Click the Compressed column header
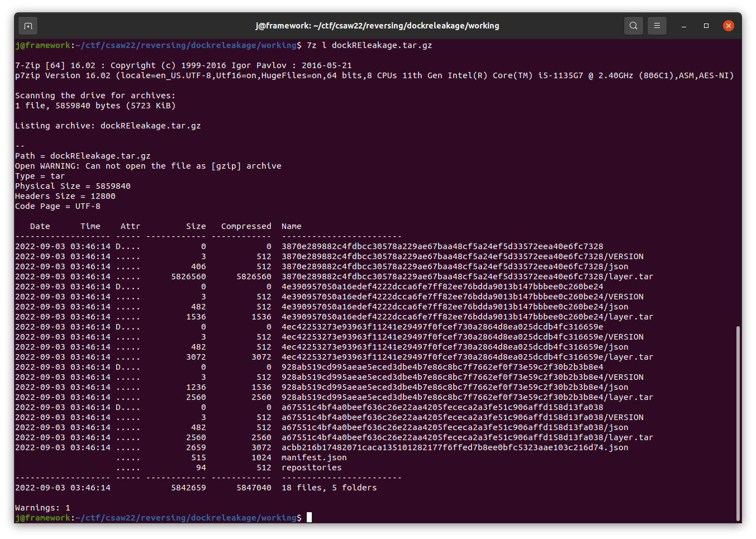756x539 pixels. point(246,226)
